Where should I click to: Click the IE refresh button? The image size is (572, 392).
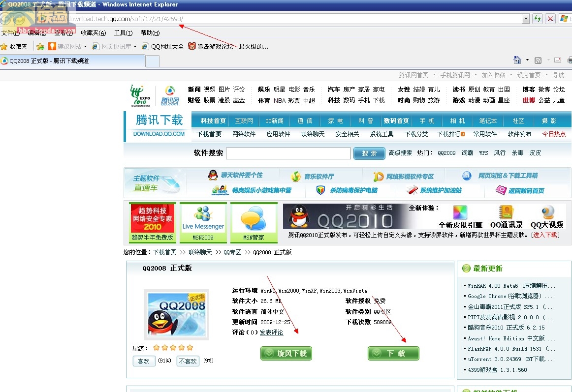coord(538,19)
